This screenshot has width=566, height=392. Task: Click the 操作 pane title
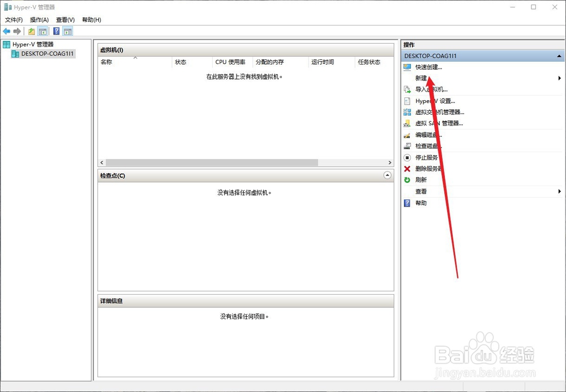click(409, 45)
